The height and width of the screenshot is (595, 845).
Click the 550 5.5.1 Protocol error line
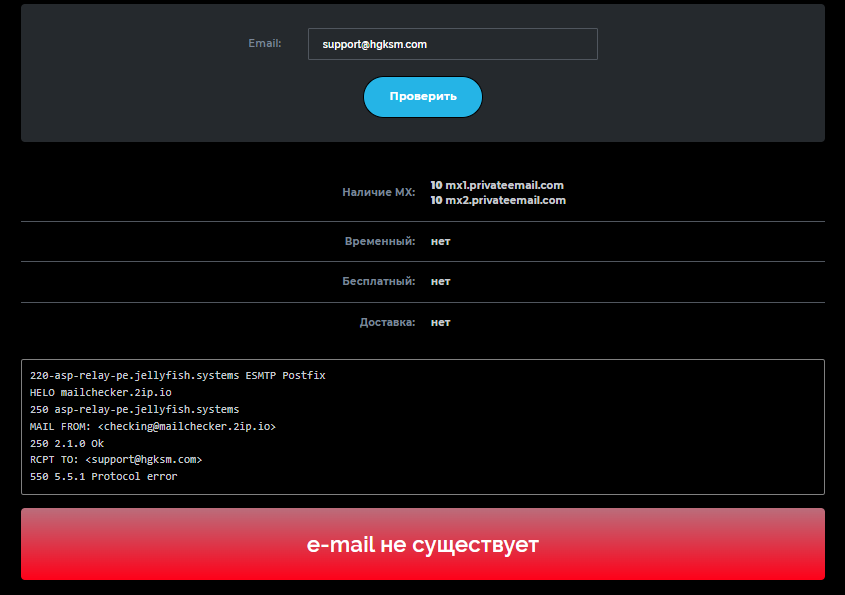pyautogui.click(x=103, y=477)
